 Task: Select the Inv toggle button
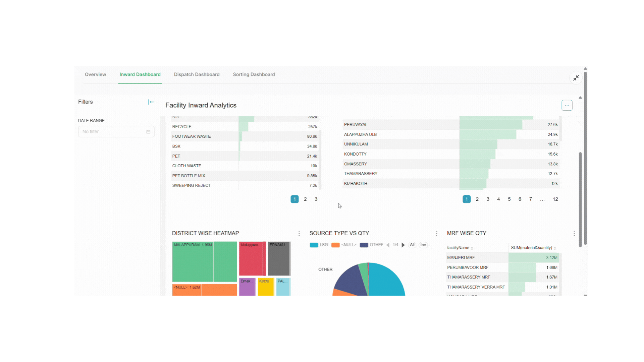[x=423, y=245]
